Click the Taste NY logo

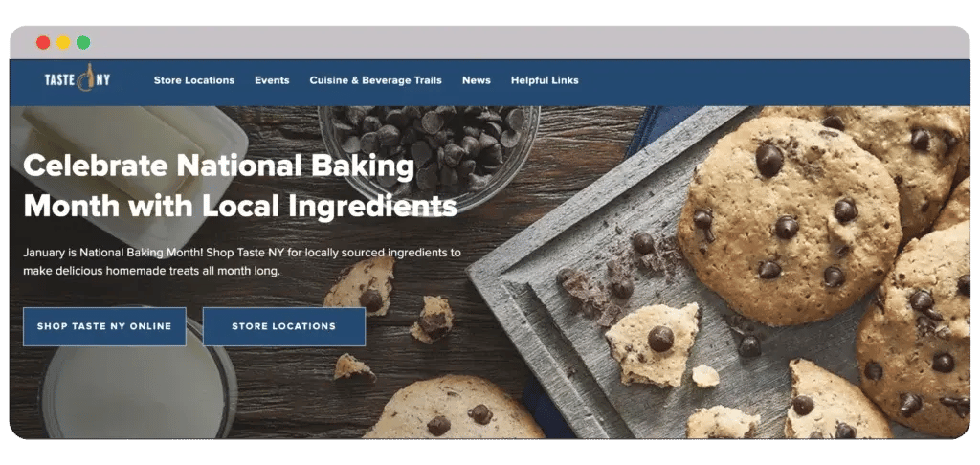[x=77, y=80]
